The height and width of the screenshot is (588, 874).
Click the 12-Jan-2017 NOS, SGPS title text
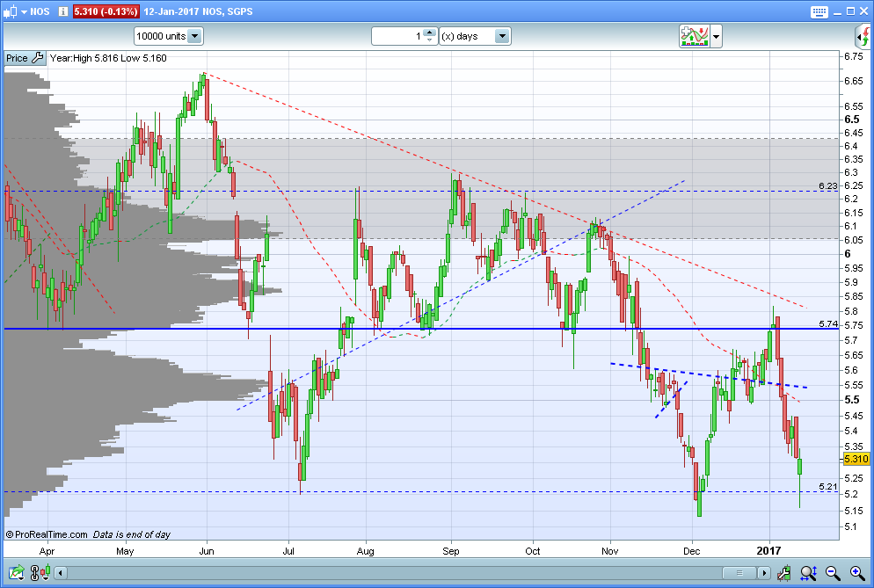(x=198, y=11)
